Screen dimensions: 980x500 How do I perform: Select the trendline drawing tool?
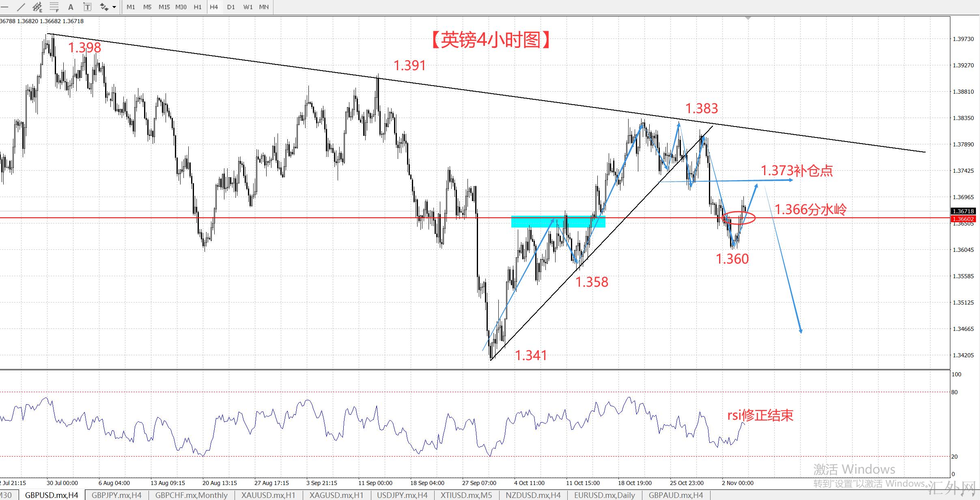click(x=21, y=7)
